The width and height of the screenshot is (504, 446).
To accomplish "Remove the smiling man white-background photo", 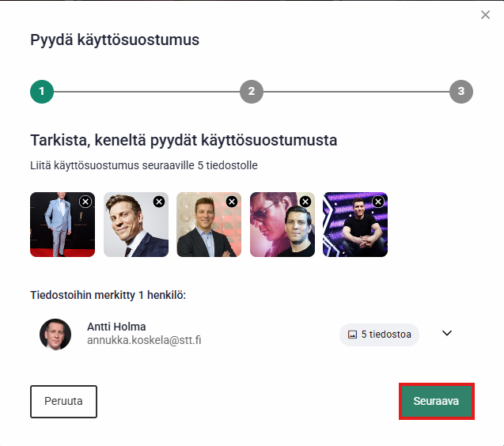I will (159, 202).
